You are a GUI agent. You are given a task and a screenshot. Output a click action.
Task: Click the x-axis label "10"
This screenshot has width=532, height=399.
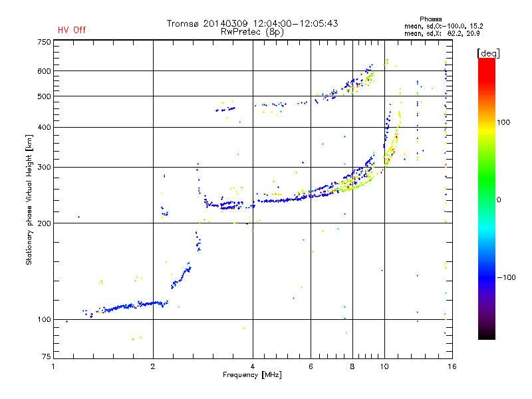(384, 366)
